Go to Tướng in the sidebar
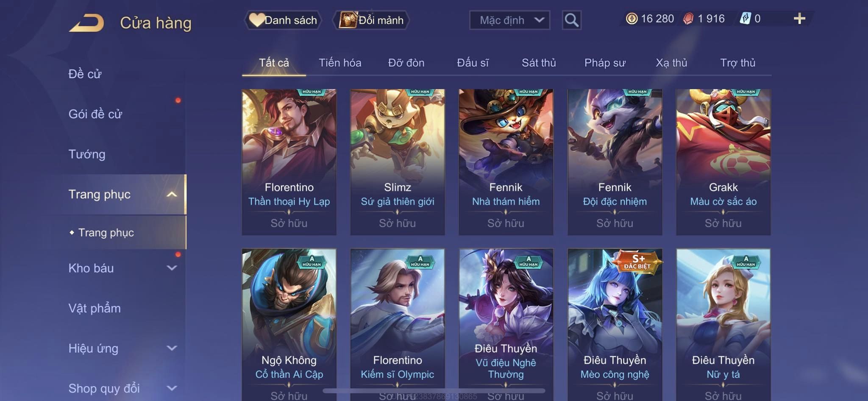This screenshot has height=401, width=868. tap(87, 154)
